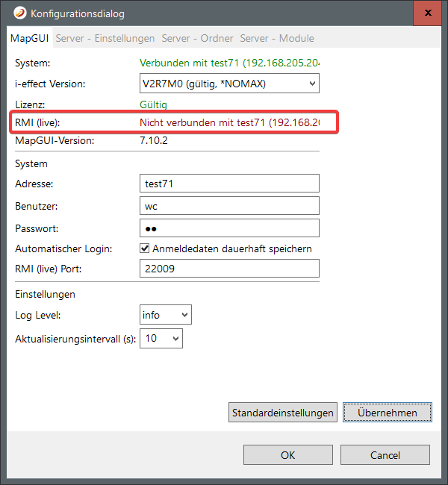Go to the Server - Module tab
The height and width of the screenshot is (485, 448).
(x=276, y=38)
